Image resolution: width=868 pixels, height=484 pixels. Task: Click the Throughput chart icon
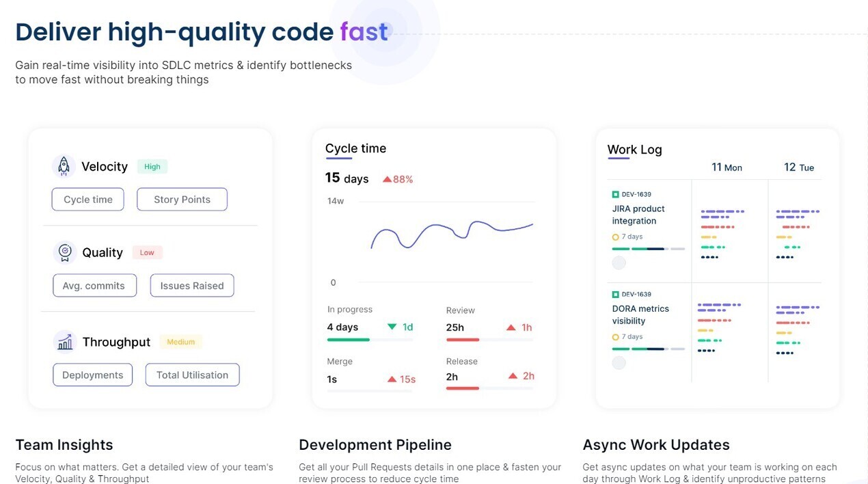[x=65, y=341]
